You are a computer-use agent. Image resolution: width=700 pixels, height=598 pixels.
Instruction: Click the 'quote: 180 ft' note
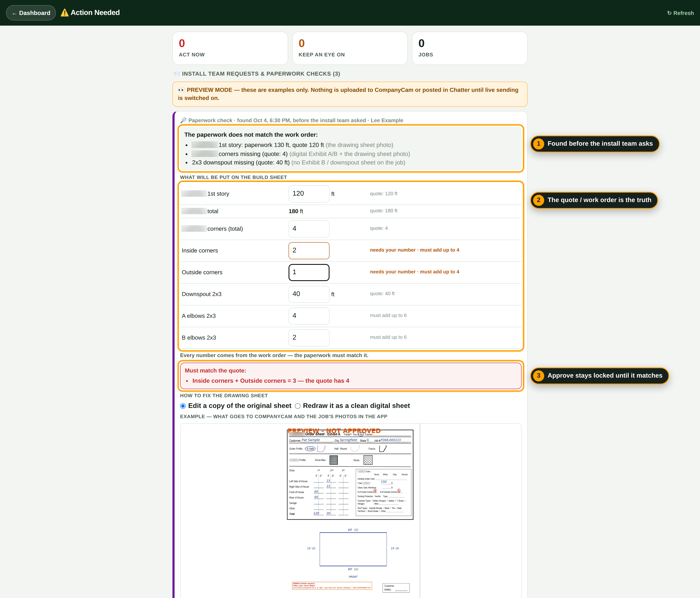click(384, 211)
